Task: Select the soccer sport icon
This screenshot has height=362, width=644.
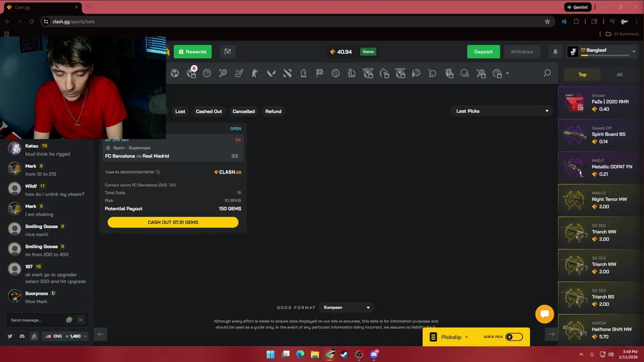Action: point(175,73)
